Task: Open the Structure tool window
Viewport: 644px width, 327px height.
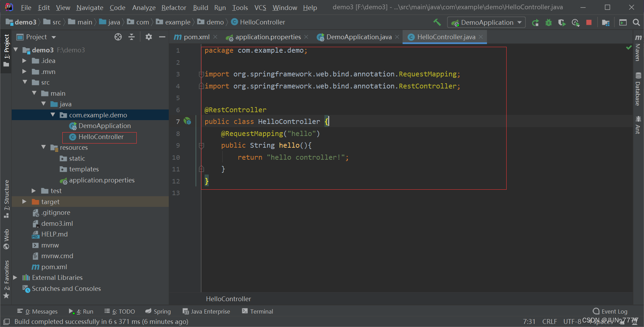Action: coord(6,199)
